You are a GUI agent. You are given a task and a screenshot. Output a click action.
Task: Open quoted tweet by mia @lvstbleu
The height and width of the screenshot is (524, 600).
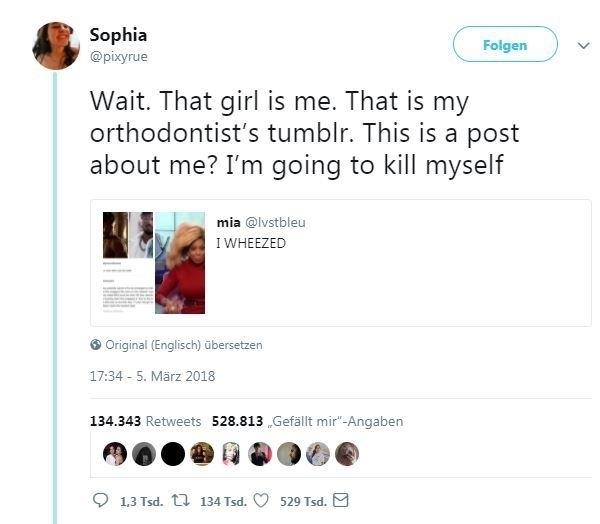(341, 263)
